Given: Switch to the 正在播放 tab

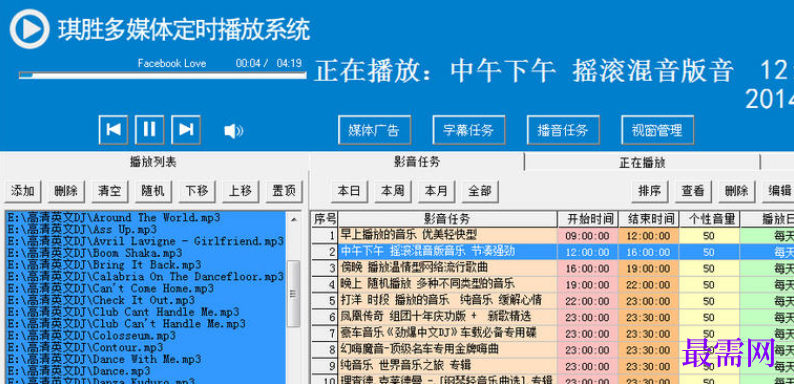Looking at the screenshot, I should pos(642,163).
